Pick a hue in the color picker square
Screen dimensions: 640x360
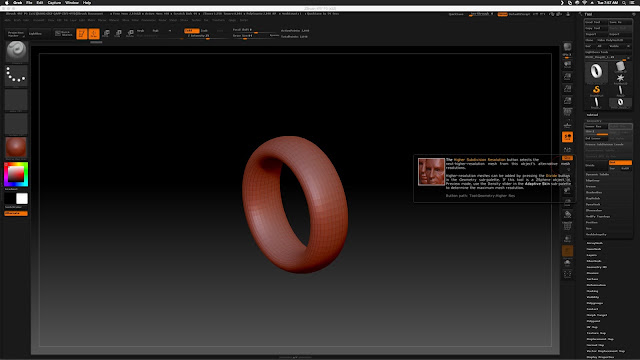click(x=16, y=174)
